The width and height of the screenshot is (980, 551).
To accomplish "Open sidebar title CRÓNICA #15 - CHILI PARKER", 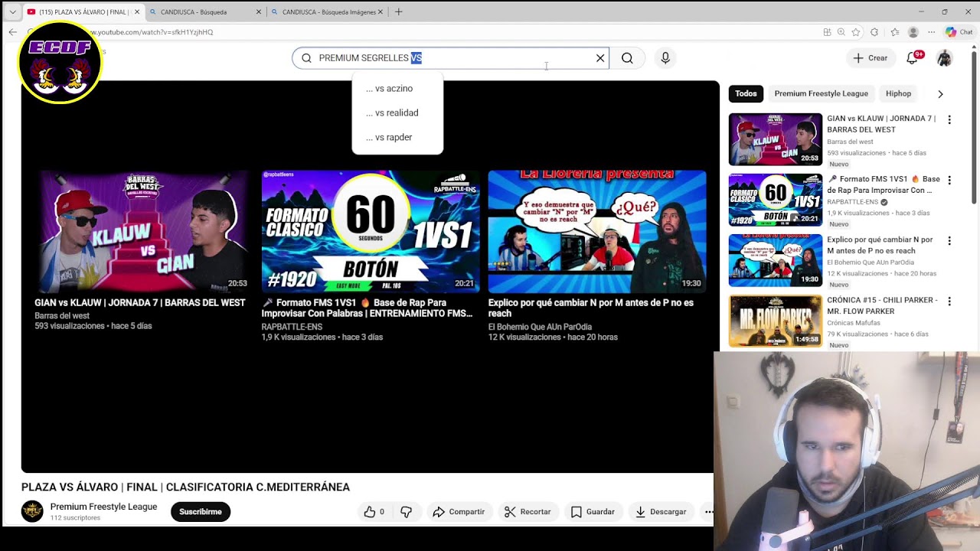I will pos(882,305).
